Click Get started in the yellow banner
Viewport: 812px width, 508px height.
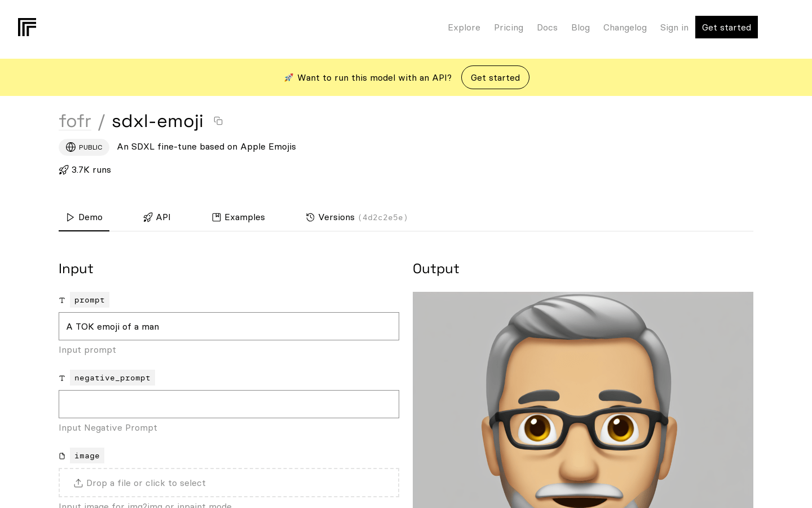[x=495, y=77]
